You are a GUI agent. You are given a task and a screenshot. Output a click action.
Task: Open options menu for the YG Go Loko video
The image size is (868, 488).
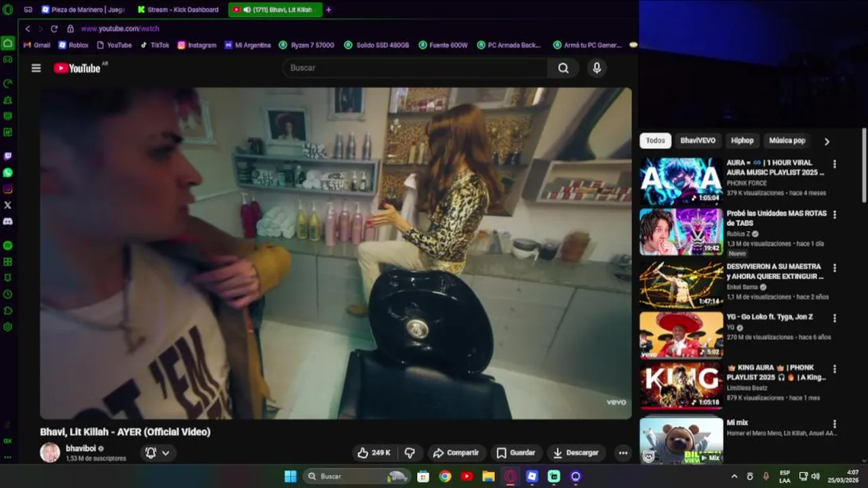[x=835, y=319]
